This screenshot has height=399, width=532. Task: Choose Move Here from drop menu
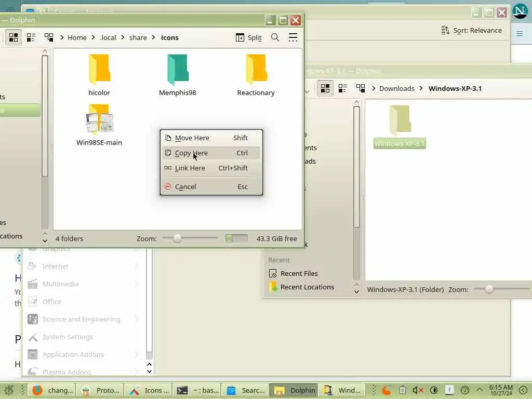coord(211,138)
